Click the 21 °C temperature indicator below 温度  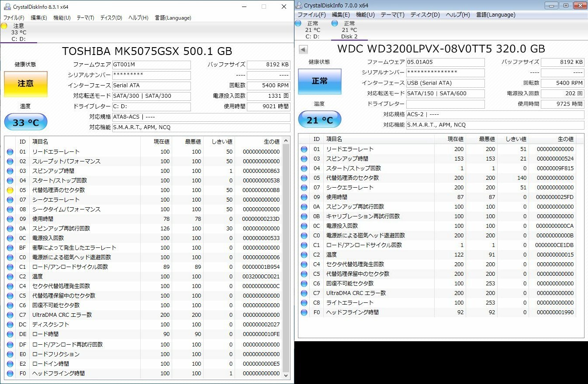319,120
